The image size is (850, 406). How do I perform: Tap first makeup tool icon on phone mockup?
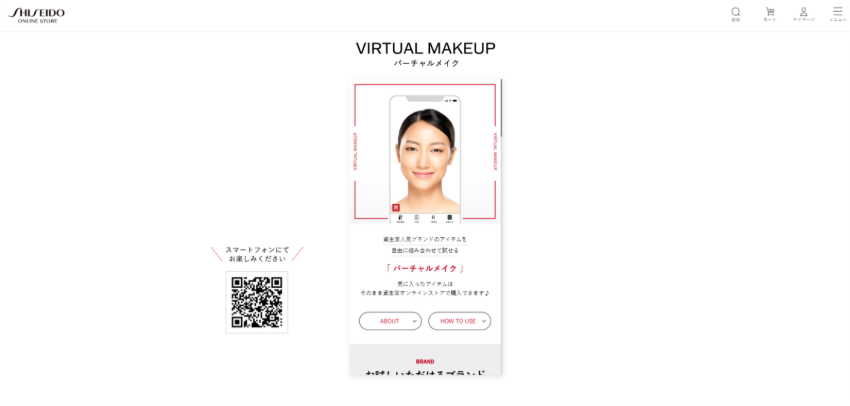401,218
